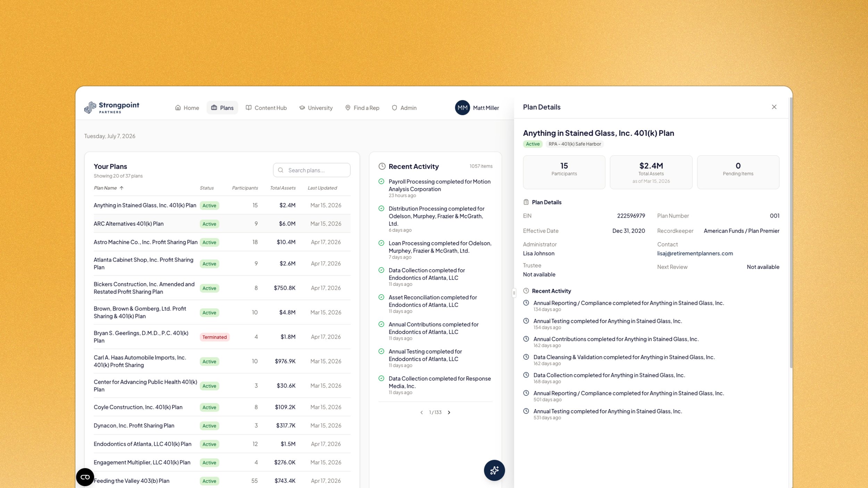This screenshot has width=868, height=488.
Task: Open the Admin nav item
Action: tap(404, 108)
